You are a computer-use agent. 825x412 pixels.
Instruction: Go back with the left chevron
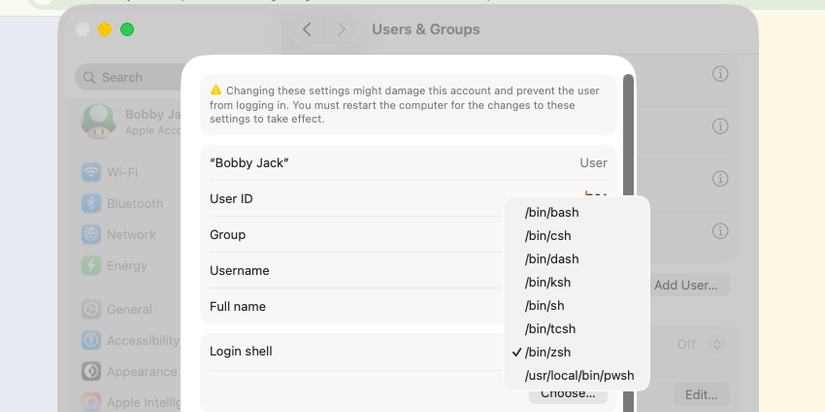[x=307, y=29]
